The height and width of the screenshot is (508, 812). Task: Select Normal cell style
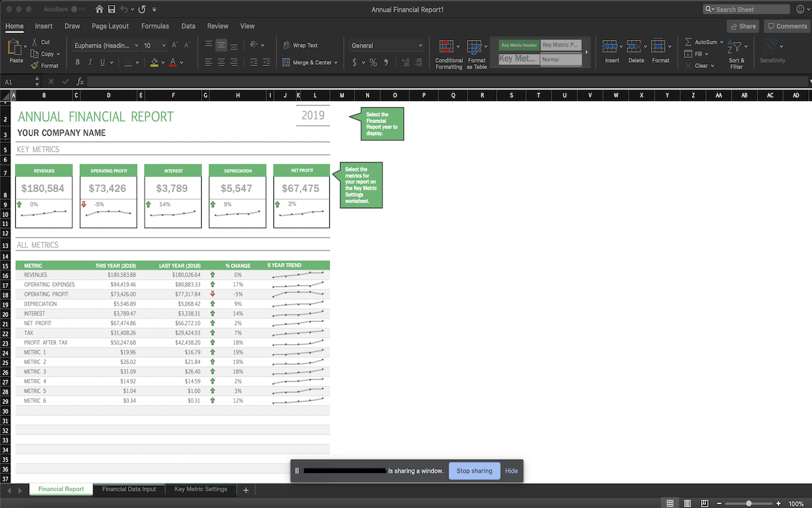[561, 59]
